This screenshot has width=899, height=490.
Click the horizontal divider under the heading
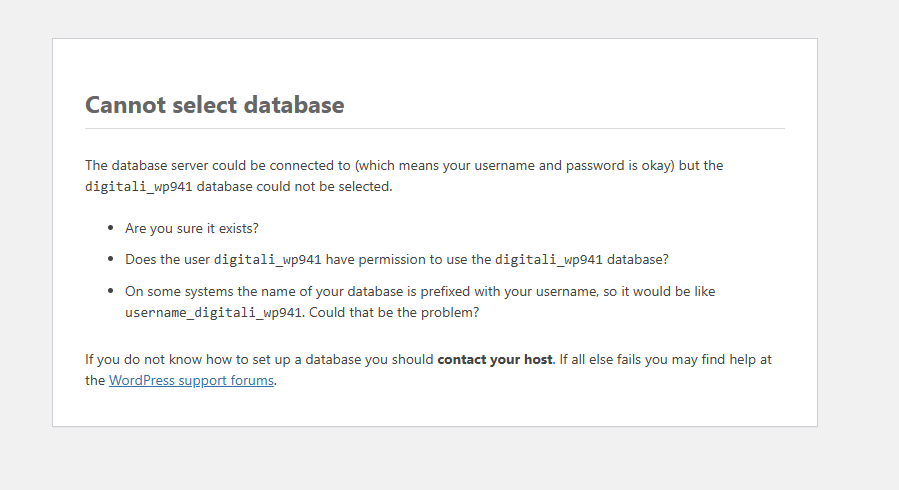[434, 128]
